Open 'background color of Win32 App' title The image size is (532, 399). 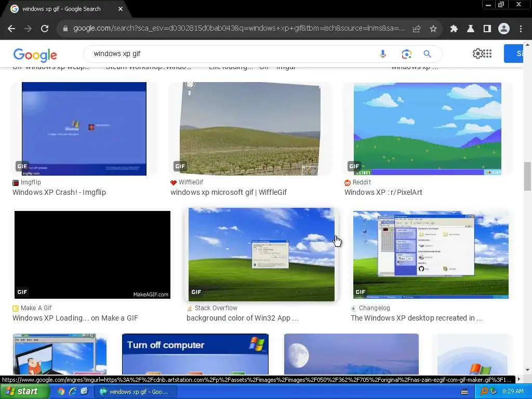click(242, 318)
